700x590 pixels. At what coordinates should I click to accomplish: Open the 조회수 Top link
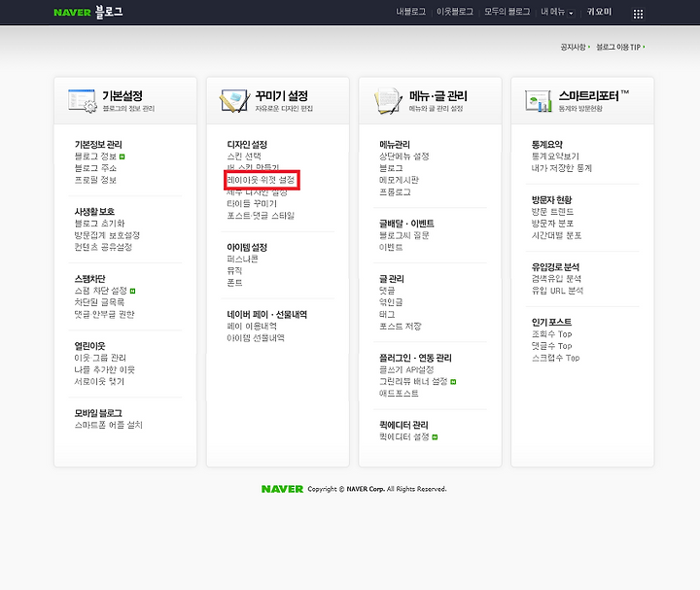(x=552, y=334)
